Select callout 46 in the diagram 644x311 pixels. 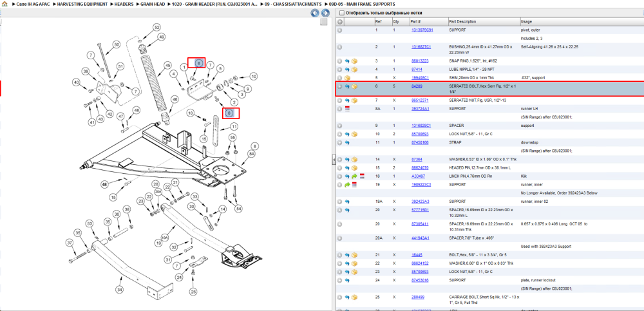click(x=175, y=99)
